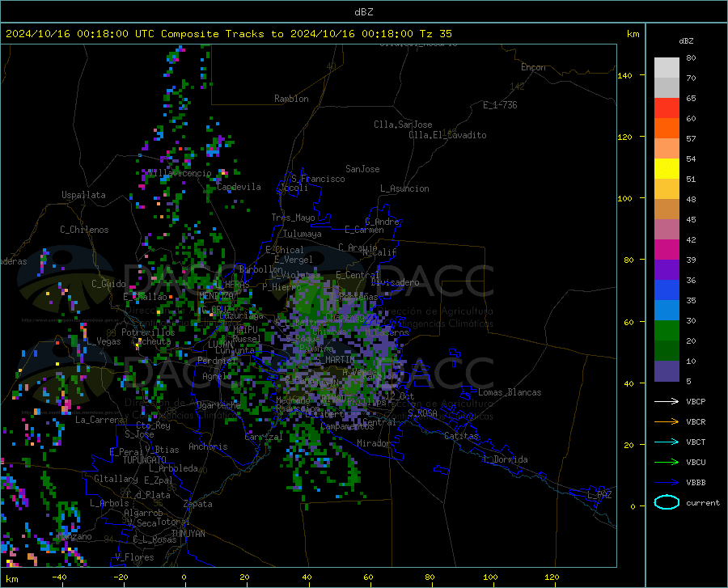
Task: Select the red 60-65 dBZ legend swatch
Action: pos(667,108)
